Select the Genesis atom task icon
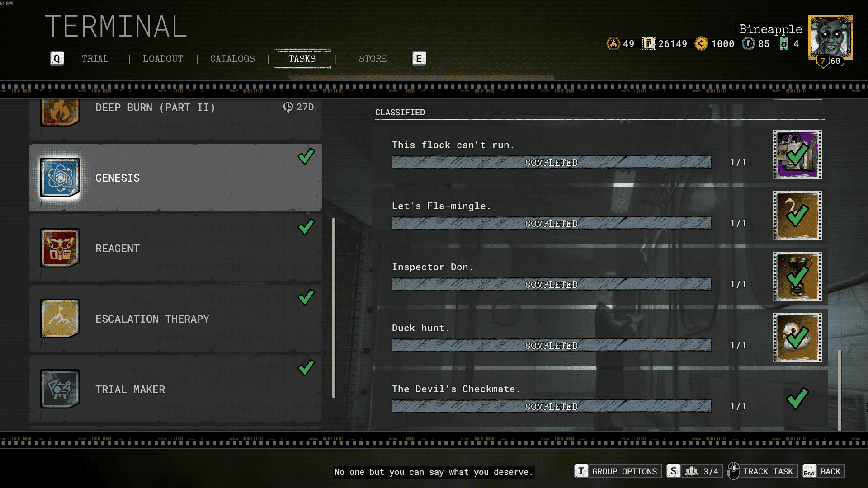This screenshot has width=868, height=488. [x=60, y=178]
